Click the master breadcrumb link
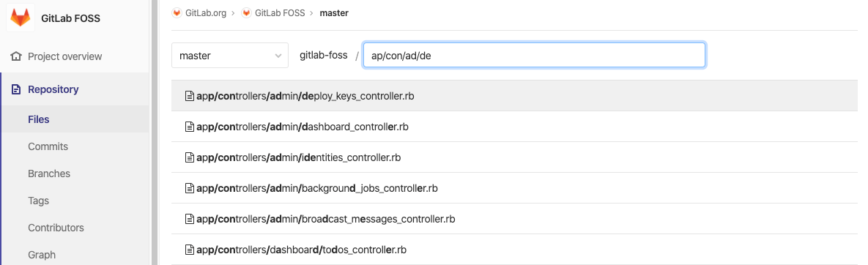The width and height of the screenshot is (868, 265). coord(334,12)
